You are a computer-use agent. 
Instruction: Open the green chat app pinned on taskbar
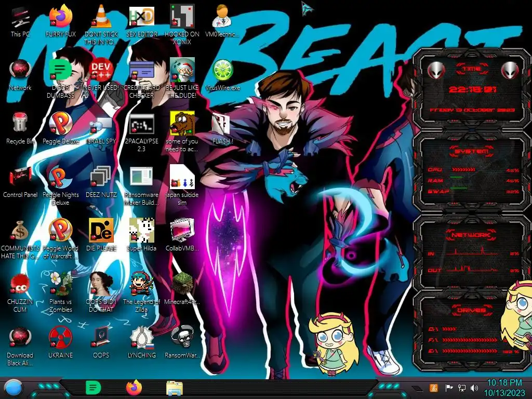(x=93, y=388)
